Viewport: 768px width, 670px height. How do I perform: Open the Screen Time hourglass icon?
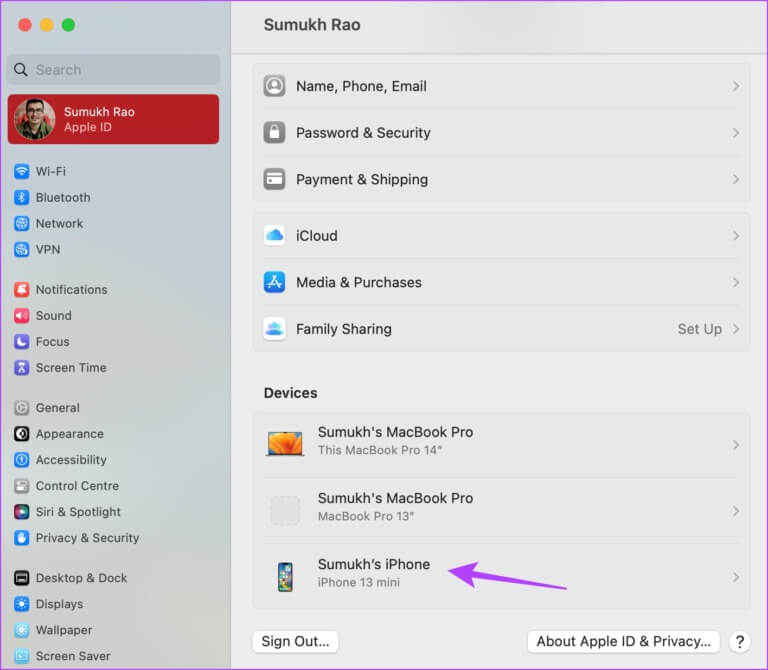(22, 367)
